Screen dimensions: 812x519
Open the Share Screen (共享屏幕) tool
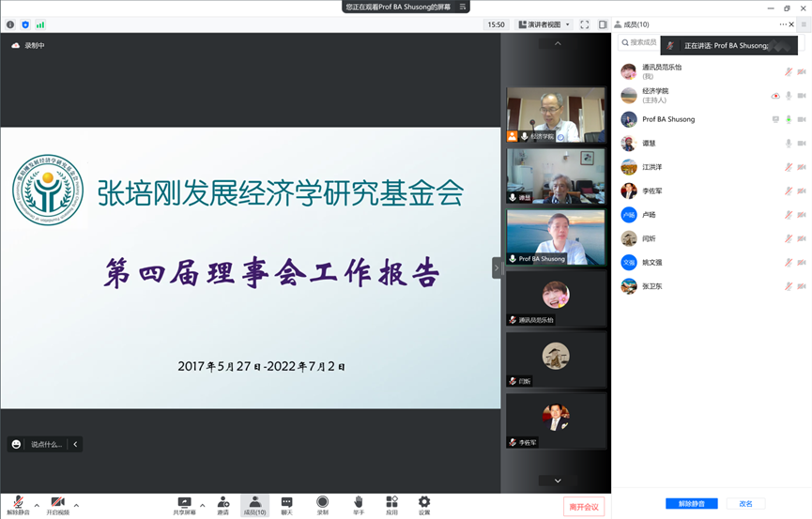pyautogui.click(x=184, y=505)
